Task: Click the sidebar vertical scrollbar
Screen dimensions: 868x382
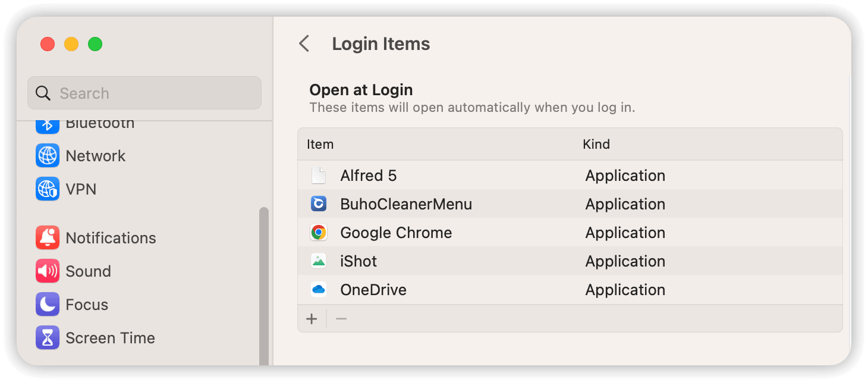Action: tap(264, 286)
